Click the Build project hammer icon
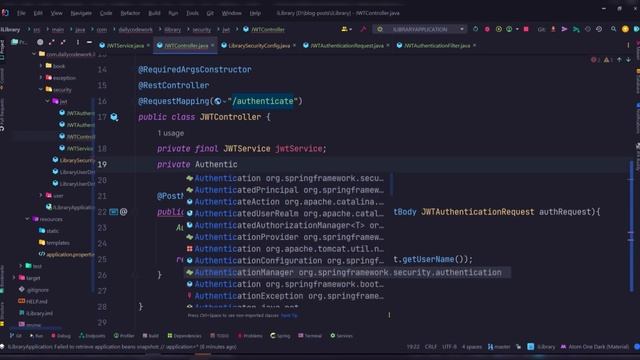Screen dimensions: 640x360 (363, 29)
